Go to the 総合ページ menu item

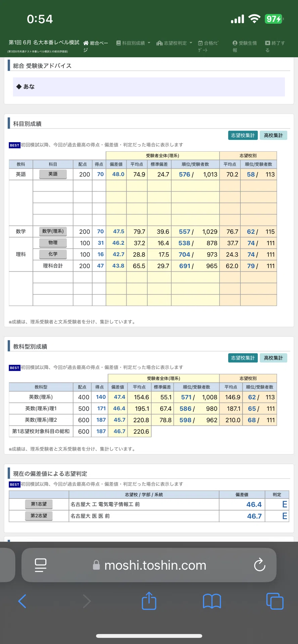click(x=96, y=46)
